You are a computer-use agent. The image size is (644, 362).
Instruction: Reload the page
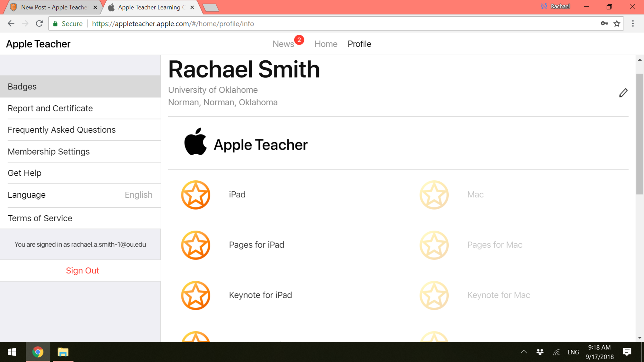point(39,24)
